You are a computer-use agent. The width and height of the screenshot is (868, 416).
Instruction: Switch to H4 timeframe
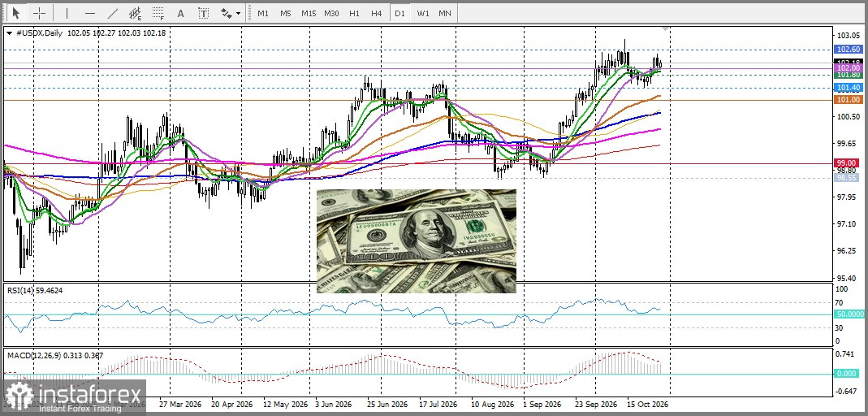point(377,13)
